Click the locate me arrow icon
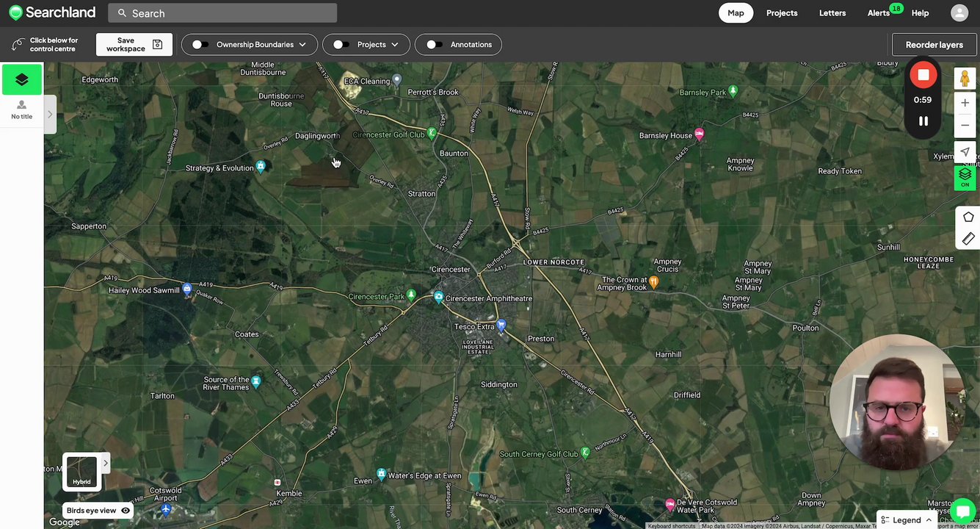The height and width of the screenshot is (529, 980). pos(965,152)
